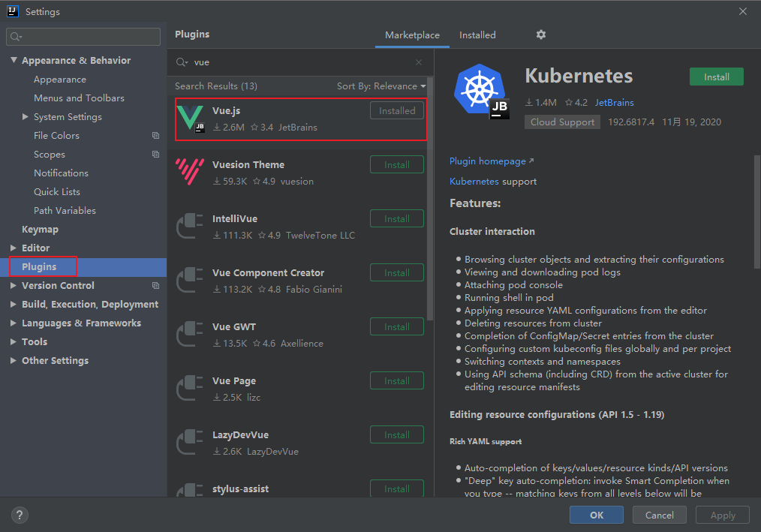The height and width of the screenshot is (532, 761).
Task: Click Version Control project-level icon
Action: click(x=155, y=285)
